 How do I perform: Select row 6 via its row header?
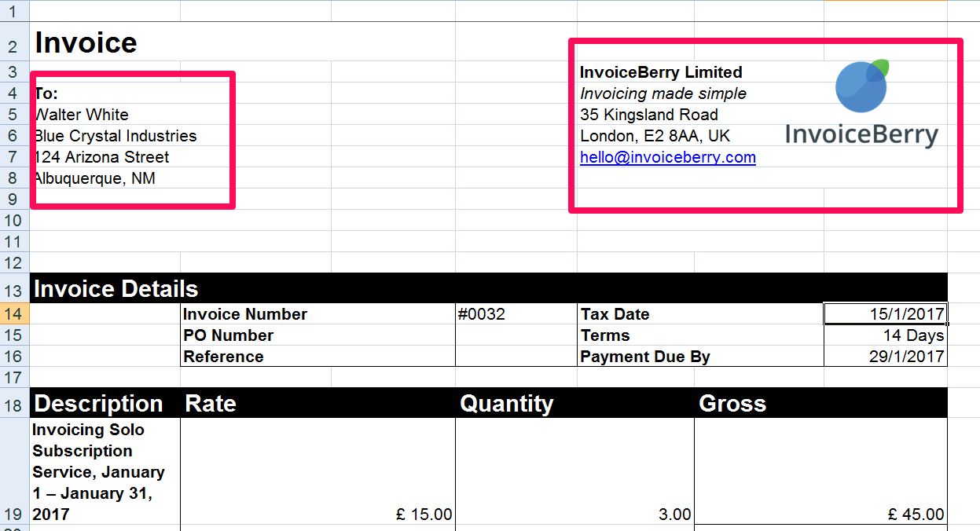14,136
